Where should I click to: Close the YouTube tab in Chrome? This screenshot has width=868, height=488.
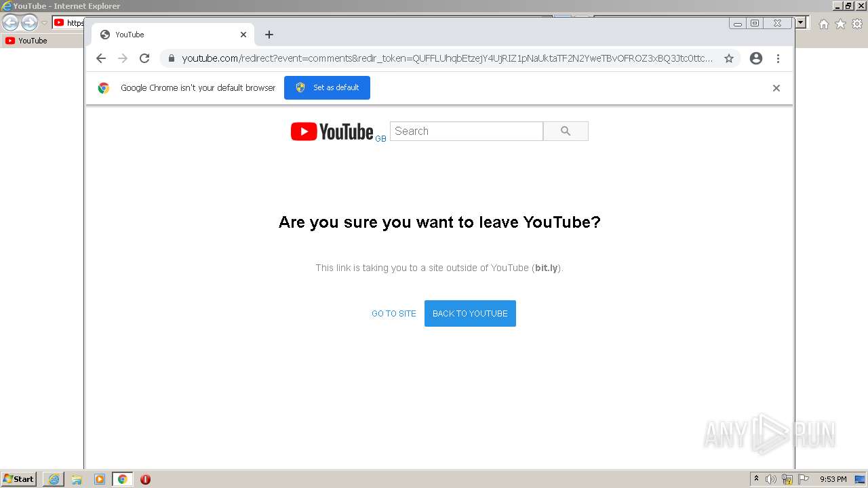click(x=243, y=35)
